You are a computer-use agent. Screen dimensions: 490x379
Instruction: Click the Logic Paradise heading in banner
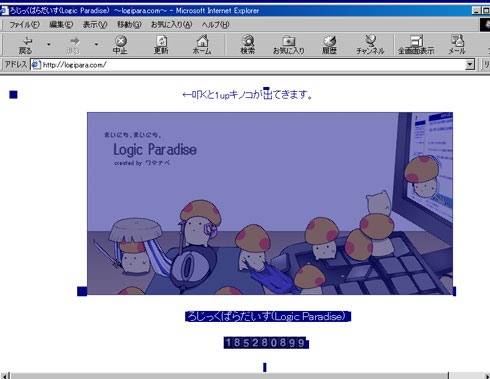pyautogui.click(x=155, y=150)
